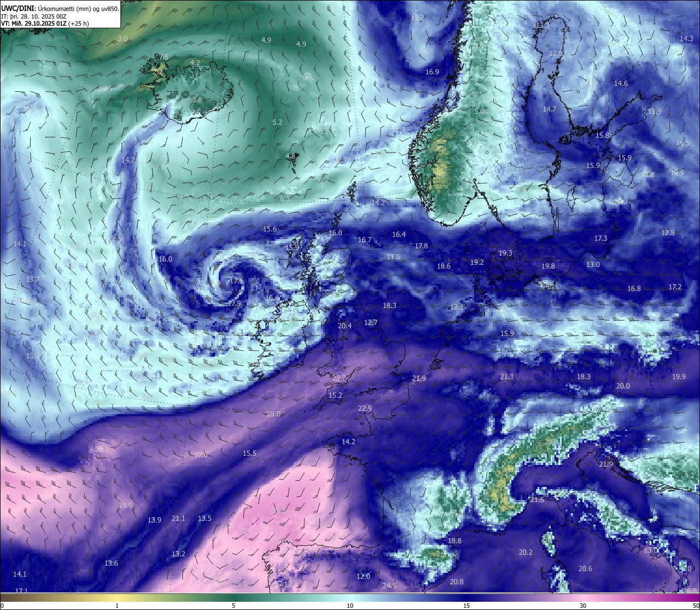The height and width of the screenshot is (610, 700).
Task: Click the 20.0 value over central Europe
Action: (623, 386)
